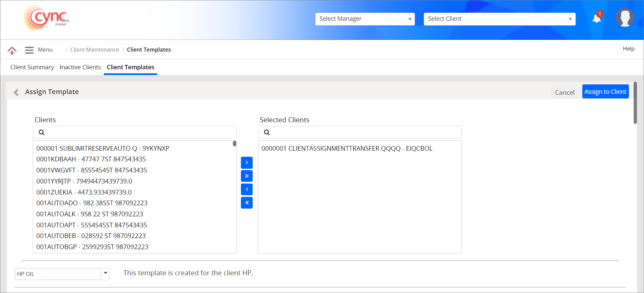This screenshot has width=644, height=293.
Task: Click the Assign to Client button
Action: 605,92
